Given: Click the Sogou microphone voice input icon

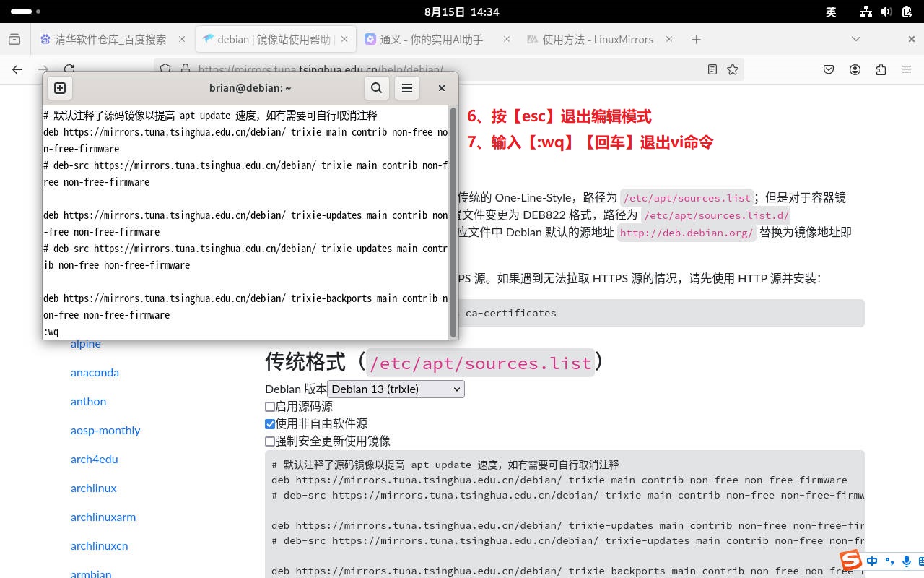Looking at the screenshot, I should (x=907, y=561).
